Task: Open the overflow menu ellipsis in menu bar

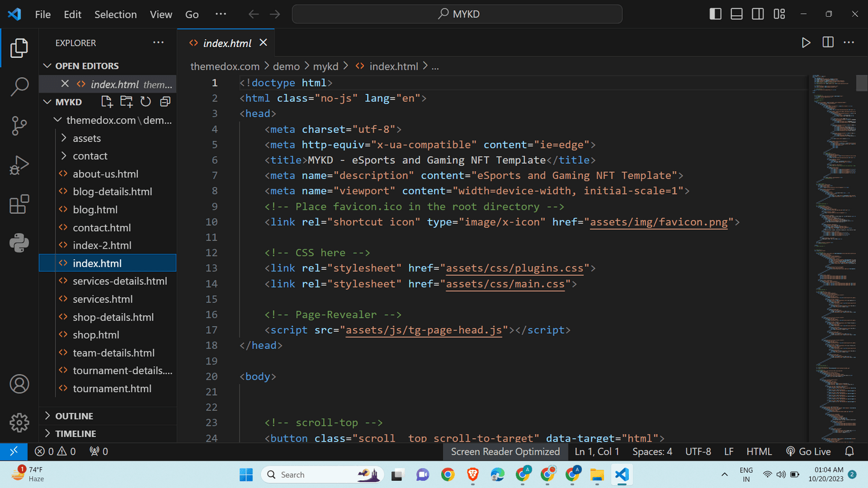Action: click(x=221, y=14)
